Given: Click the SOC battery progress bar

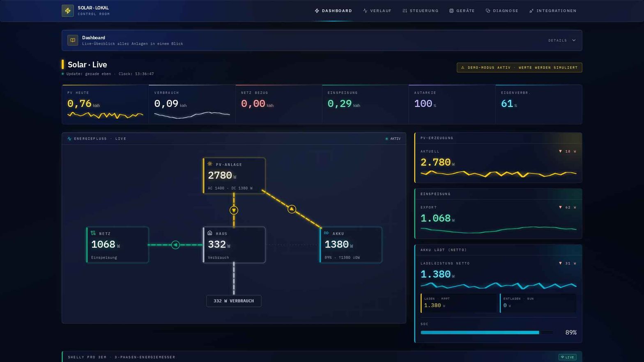Looking at the screenshot, I should pos(487,332).
